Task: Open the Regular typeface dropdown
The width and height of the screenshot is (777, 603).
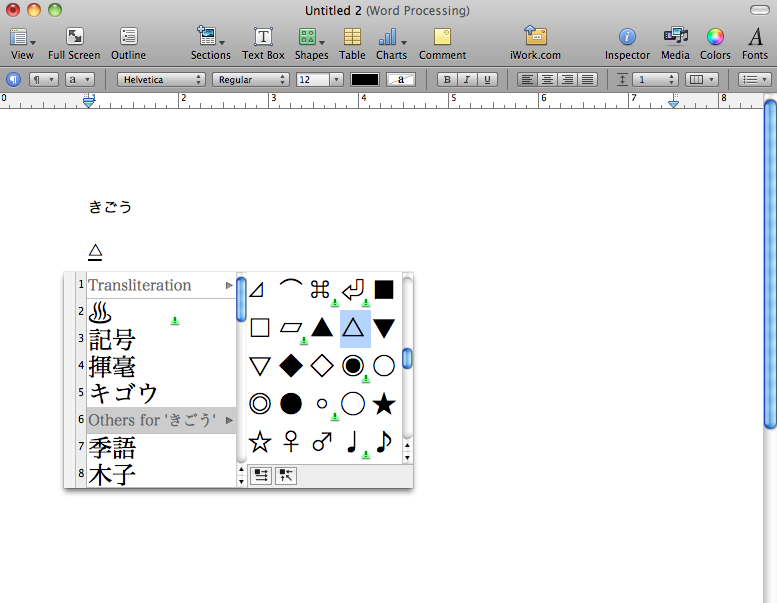Action: [x=250, y=80]
